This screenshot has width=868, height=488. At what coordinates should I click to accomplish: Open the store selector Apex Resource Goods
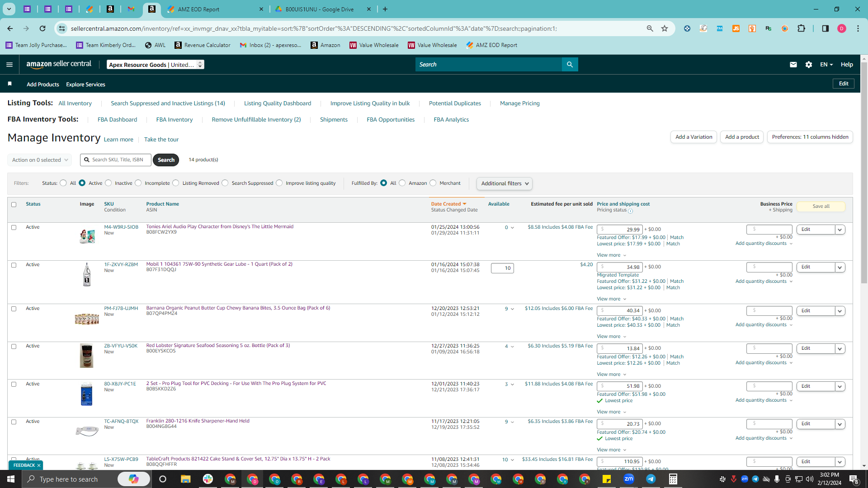tap(156, 65)
